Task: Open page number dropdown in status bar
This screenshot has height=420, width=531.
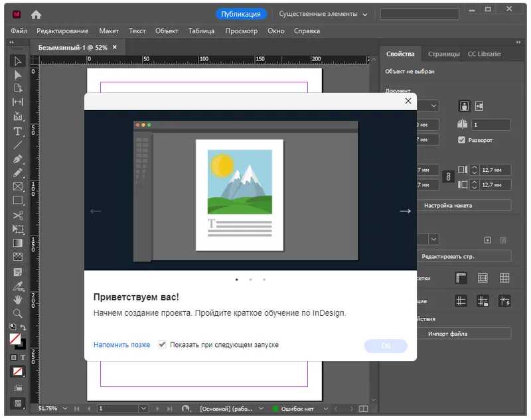Action: [143, 409]
